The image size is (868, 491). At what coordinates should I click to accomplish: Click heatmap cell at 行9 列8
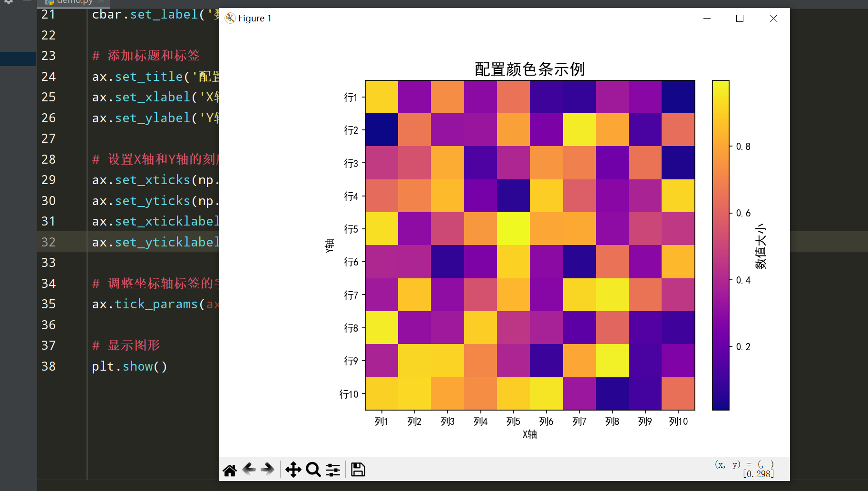[612, 361]
